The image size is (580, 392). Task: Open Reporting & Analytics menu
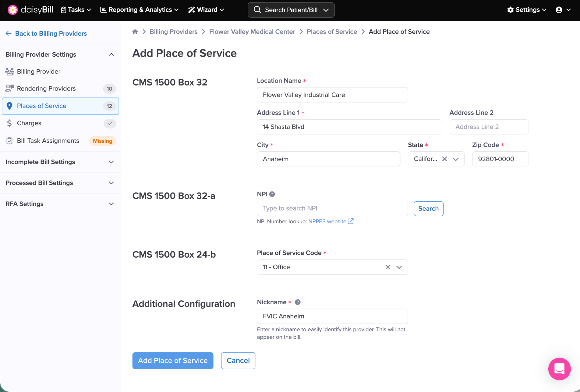[139, 10]
